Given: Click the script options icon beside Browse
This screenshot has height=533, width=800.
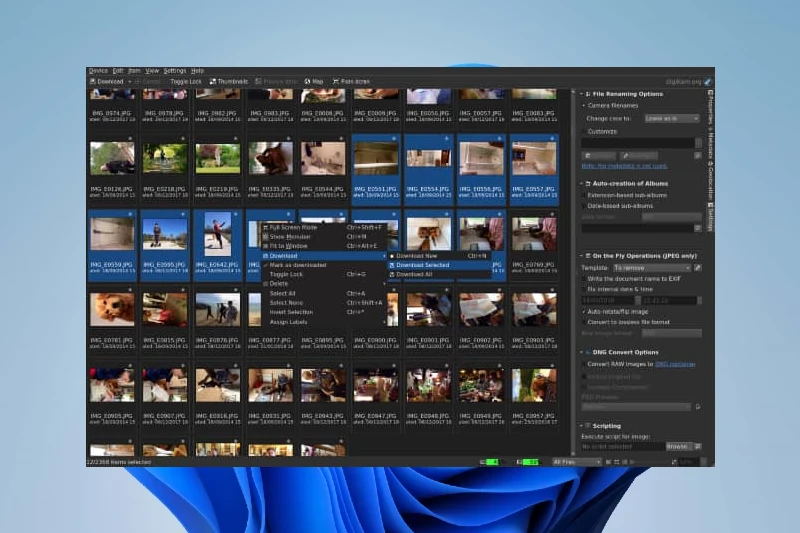Looking at the screenshot, I should coord(697,447).
